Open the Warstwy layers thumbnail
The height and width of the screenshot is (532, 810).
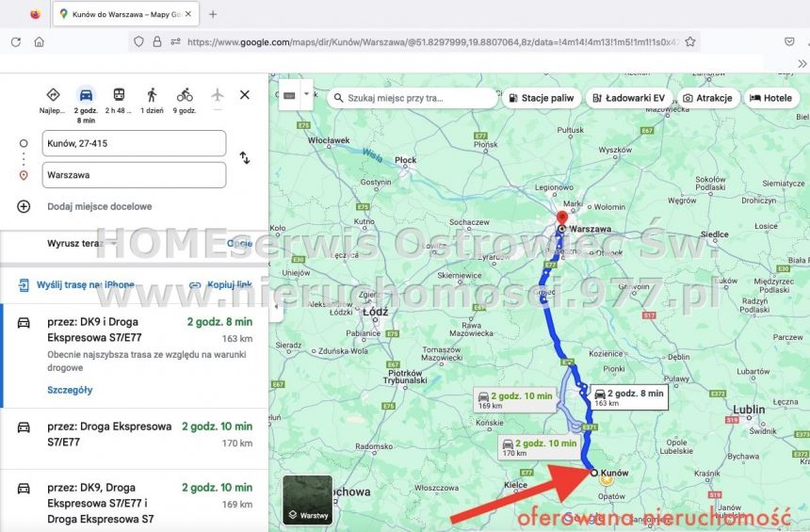[x=308, y=500]
